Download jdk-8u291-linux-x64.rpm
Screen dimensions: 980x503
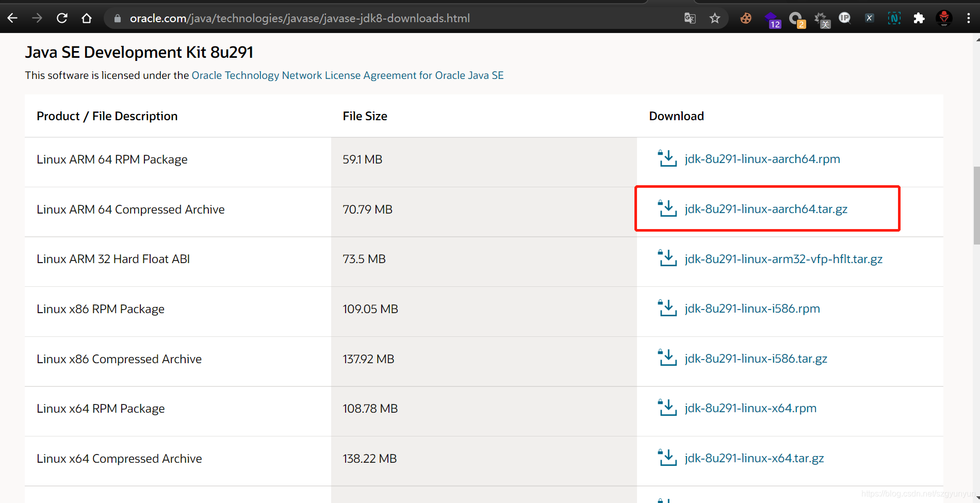750,408
